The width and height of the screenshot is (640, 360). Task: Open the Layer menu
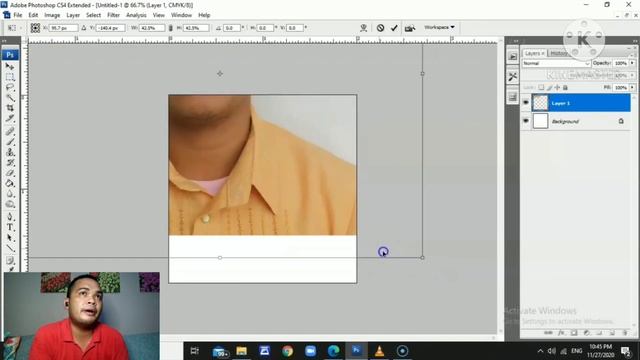point(73,15)
